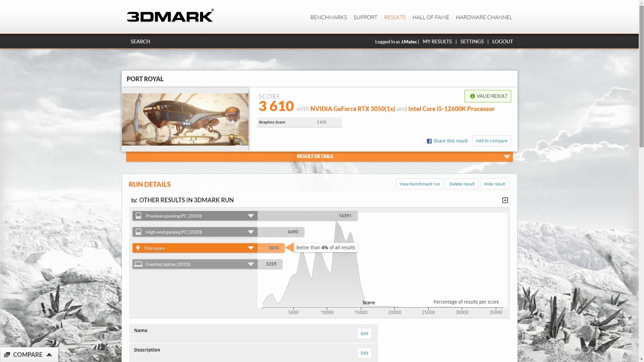Expand Gaming laptop (2020) dropdown arrow
Viewport: 644px width, 362px height.
click(251, 264)
